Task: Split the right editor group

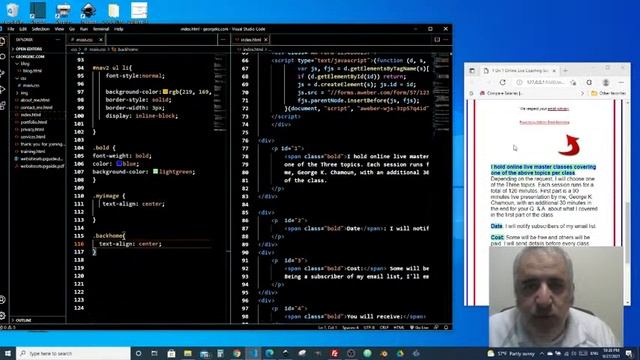Action: 437,40
